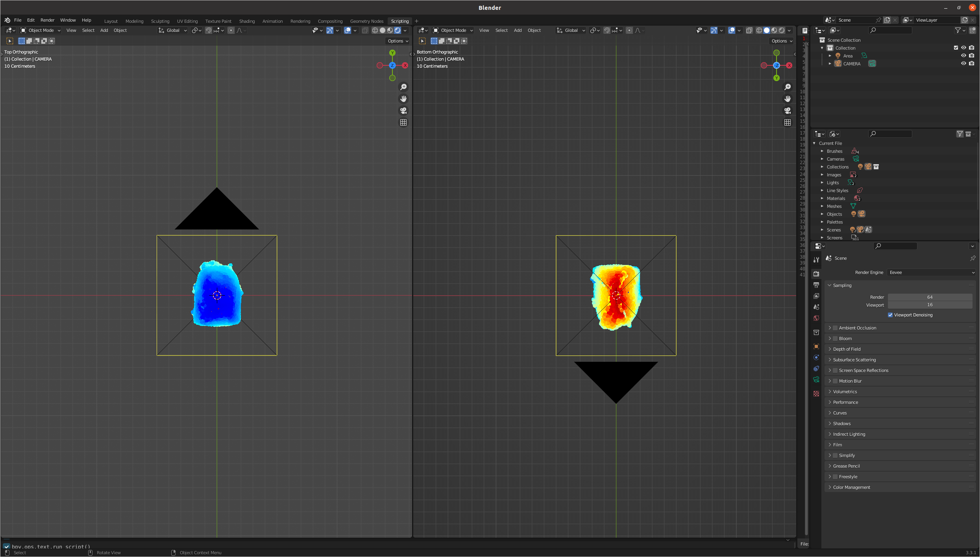980x557 pixels.
Task: Open Add menu in right viewport header
Action: 518,30
